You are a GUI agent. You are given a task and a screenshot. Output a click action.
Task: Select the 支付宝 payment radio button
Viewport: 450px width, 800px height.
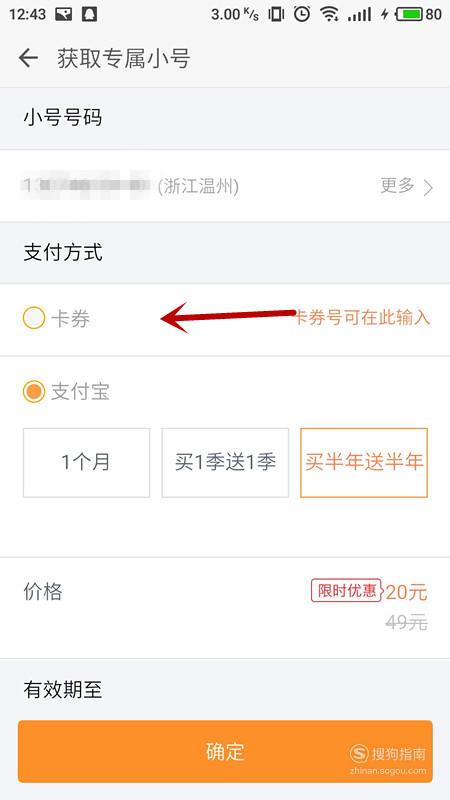pos(34,391)
